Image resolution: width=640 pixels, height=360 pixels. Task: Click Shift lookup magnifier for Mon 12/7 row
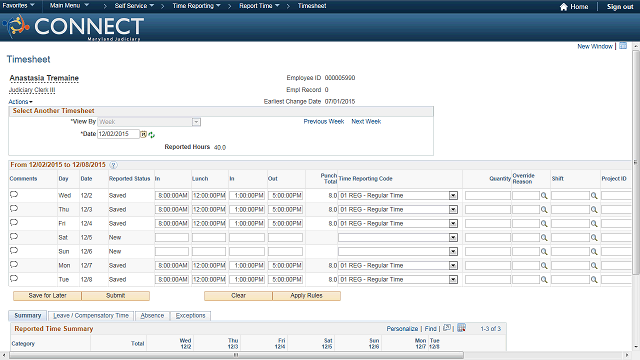pyautogui.click(x=594, y=266)
